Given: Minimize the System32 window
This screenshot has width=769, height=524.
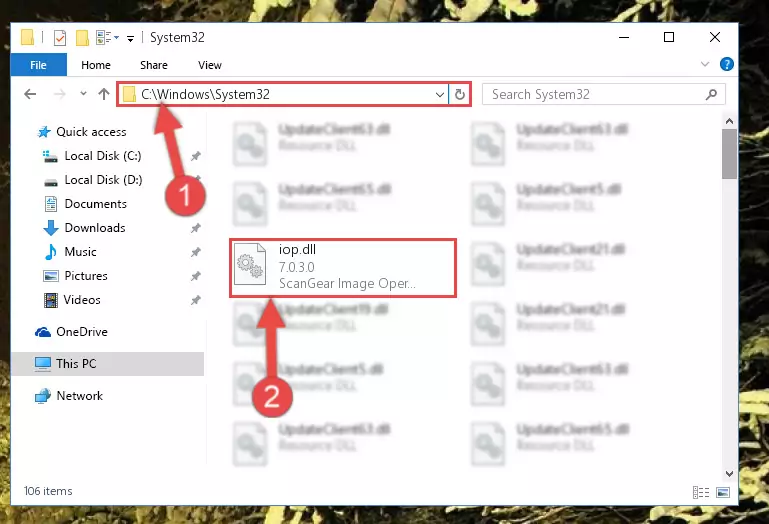Looking at the screenshot, I should click(x=624, y=37).
